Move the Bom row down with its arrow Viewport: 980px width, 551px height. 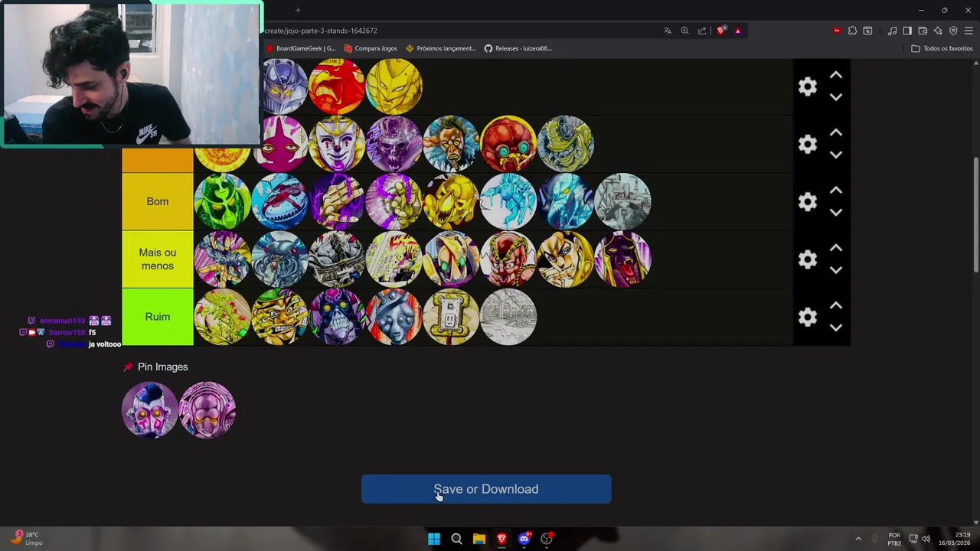tap(836, 212)
